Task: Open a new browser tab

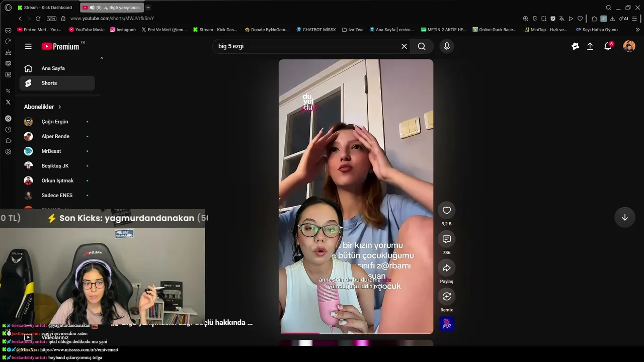Action: (x=148, y=8)
